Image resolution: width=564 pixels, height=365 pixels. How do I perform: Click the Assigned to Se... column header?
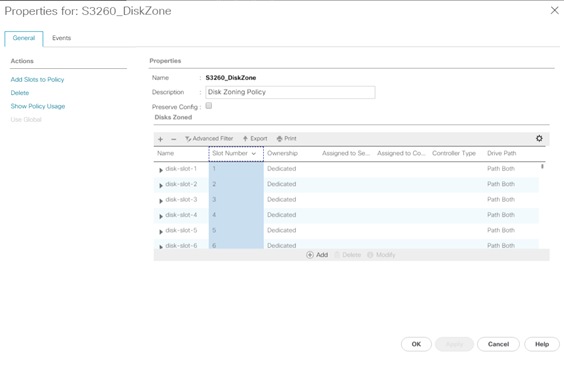point(346,154)
